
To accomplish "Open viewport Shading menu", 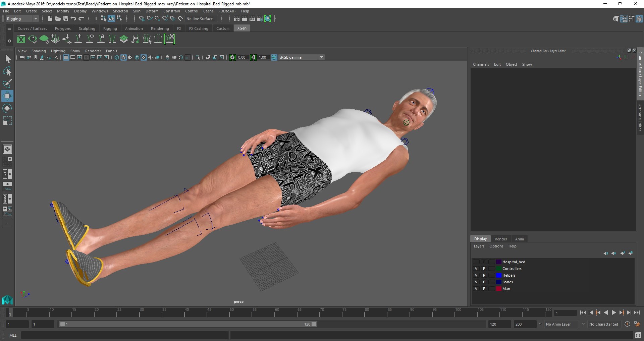I will point(39,51).
